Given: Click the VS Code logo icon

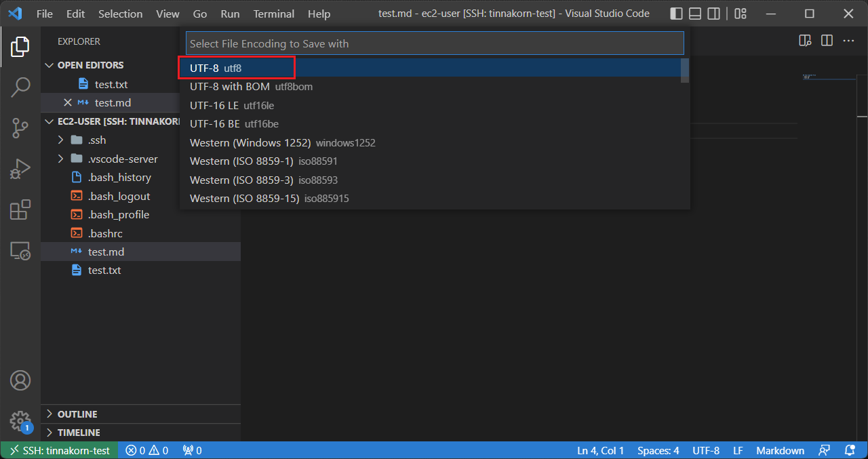Looking at the screenshot, I should tap(15, 14).
